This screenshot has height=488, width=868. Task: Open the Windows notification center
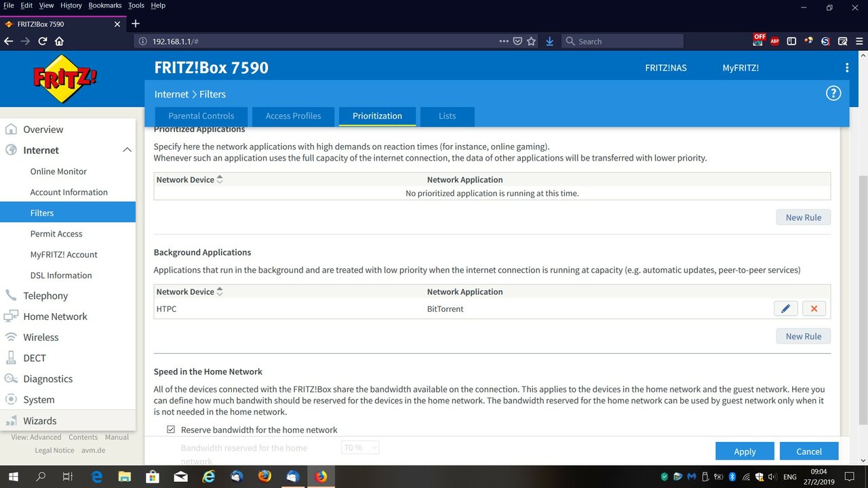pyautogui.click(x=850, y=476)
